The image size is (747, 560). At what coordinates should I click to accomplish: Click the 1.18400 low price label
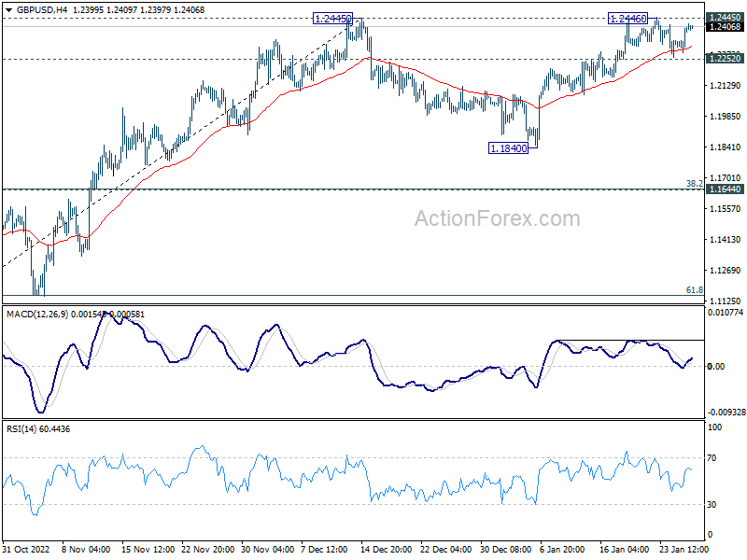(508, 148)
